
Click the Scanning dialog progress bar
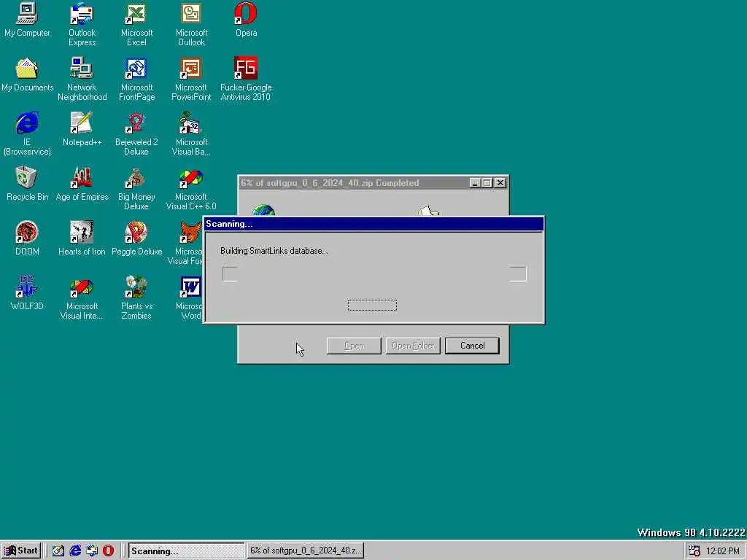click(x=374, y=274)
